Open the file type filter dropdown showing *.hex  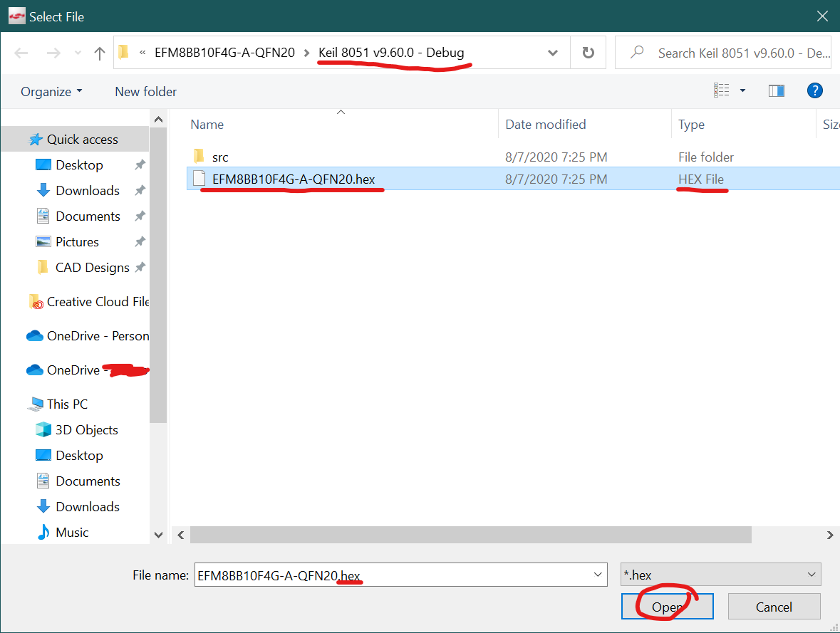point(811,574)
